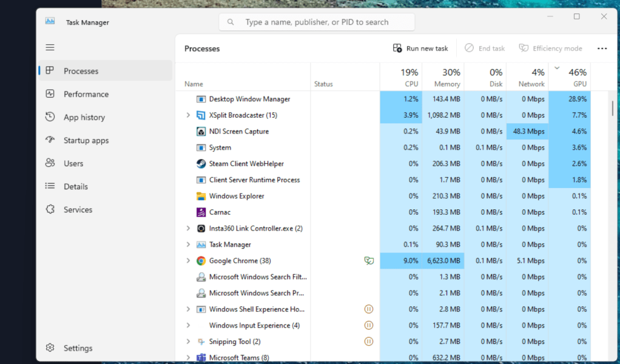Click the End task button

[485, 48]
